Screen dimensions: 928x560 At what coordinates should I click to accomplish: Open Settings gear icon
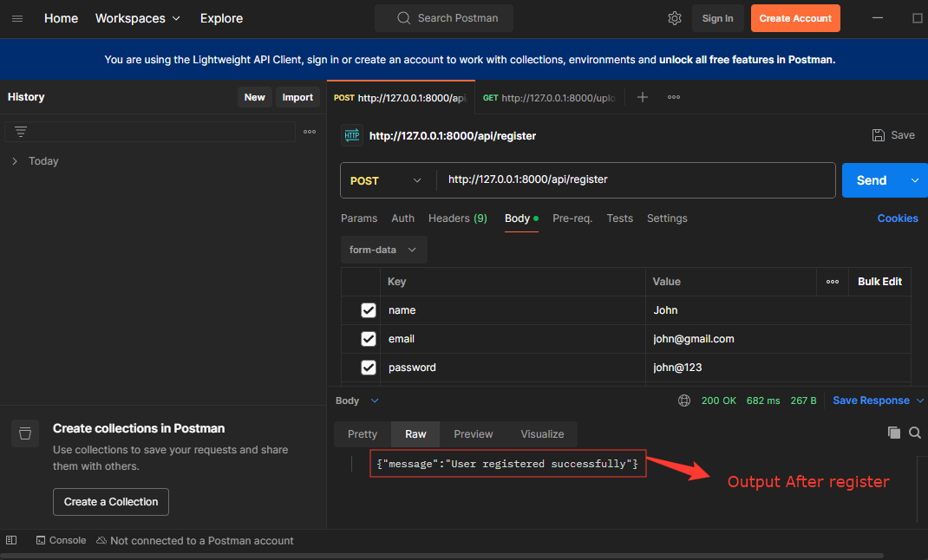(x=675, y=18)
